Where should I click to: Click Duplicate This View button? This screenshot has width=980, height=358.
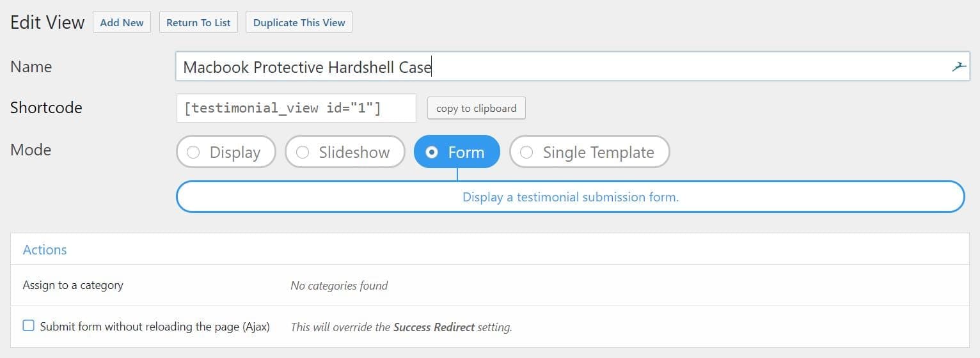299,22
